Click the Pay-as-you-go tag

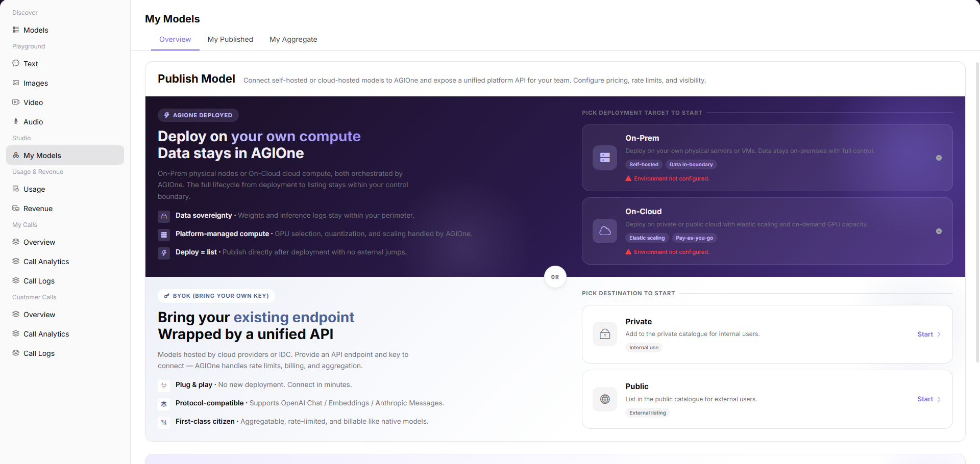tap(694, 238)
